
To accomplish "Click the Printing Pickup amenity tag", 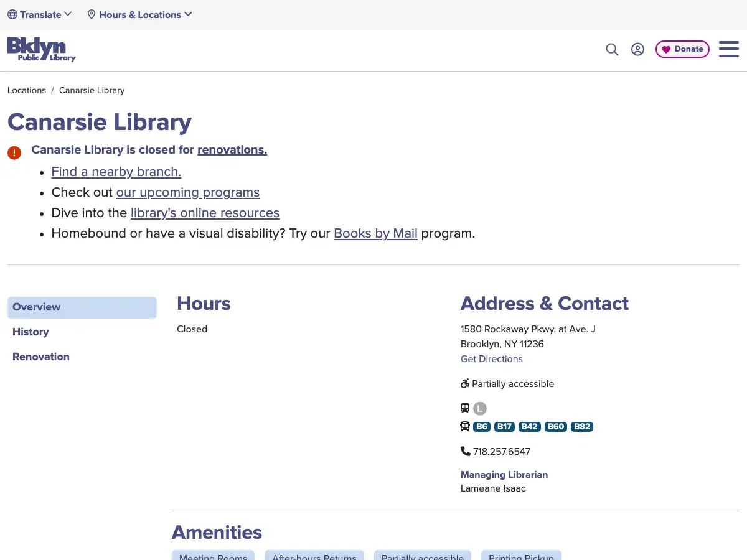I will click(x=521, y=556).
